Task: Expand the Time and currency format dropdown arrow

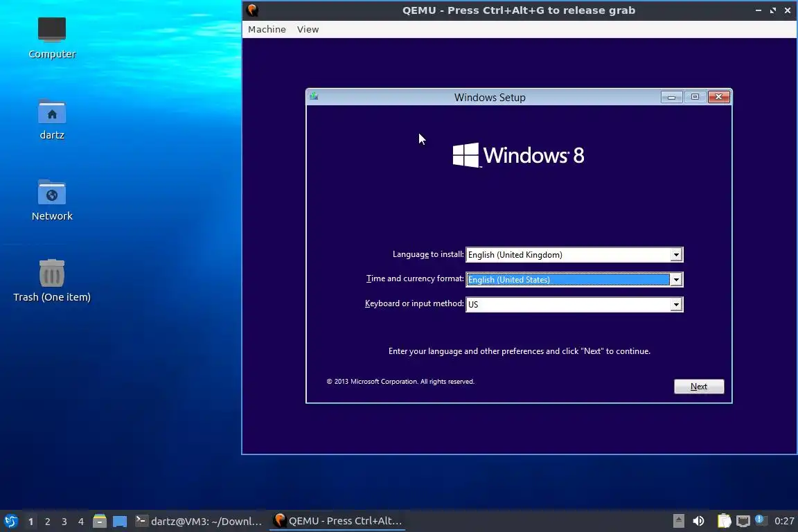Action: [x=676, y=279]
